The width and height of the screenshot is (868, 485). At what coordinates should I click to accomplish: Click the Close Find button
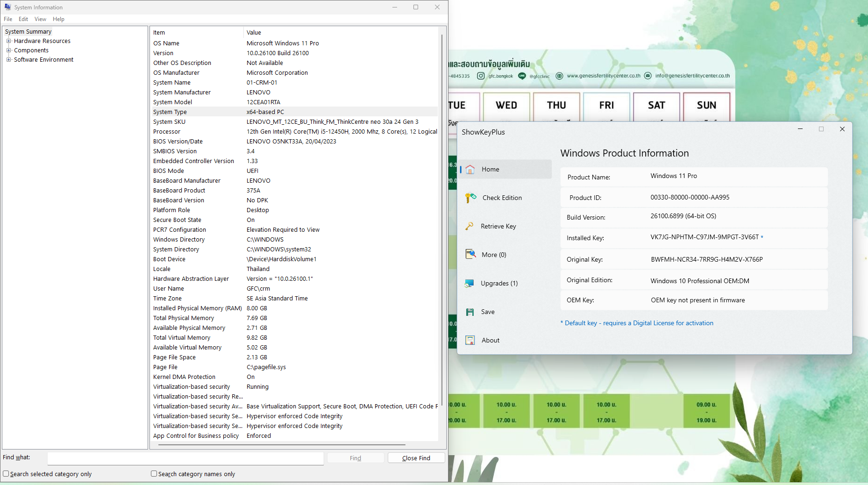pyautogui.click(x=416, y=458)
